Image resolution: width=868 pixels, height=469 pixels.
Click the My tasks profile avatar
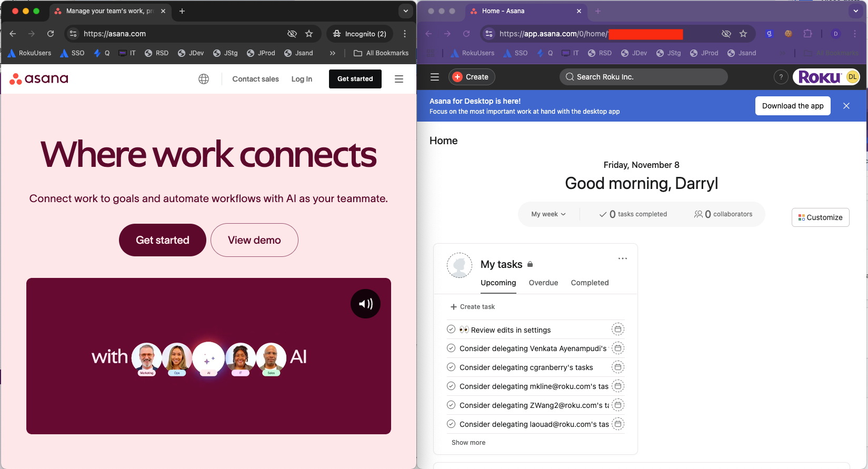point(460,265)
